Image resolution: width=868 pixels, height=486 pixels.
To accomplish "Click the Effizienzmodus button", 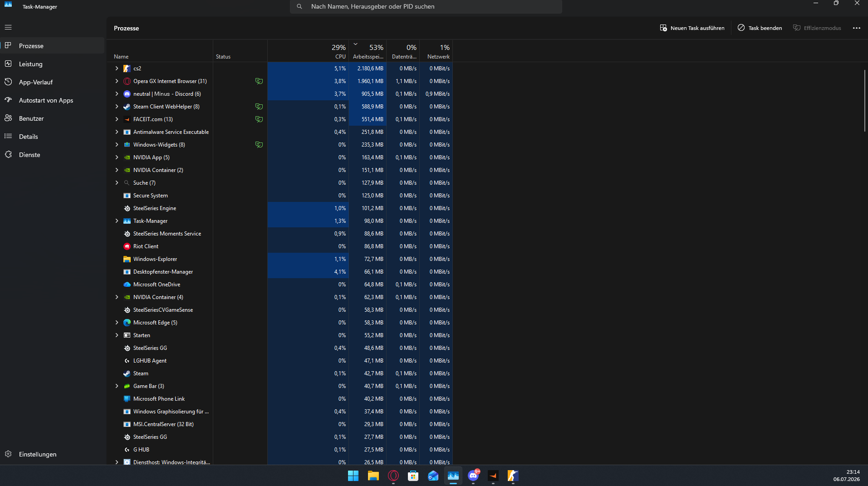I will [817, 28].
